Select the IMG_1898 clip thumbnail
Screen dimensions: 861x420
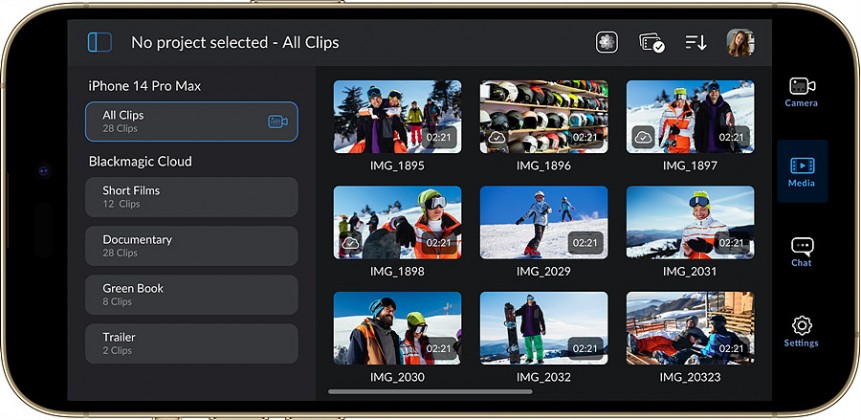(398, 222)
